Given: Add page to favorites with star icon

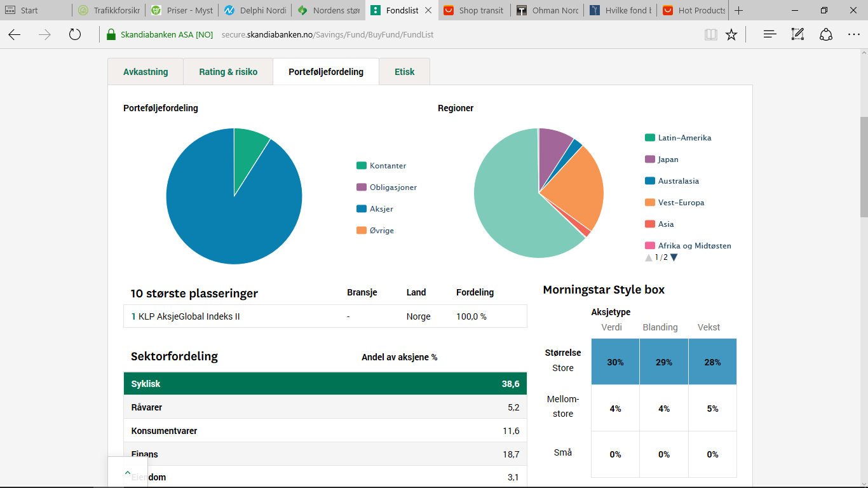Looking at the screenshot, I should (x=731, y=34).
